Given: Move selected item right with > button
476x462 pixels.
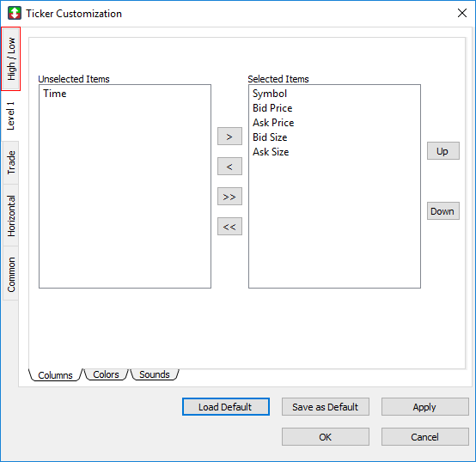Looking at the screenshot, I should click(x=229, y=137).
